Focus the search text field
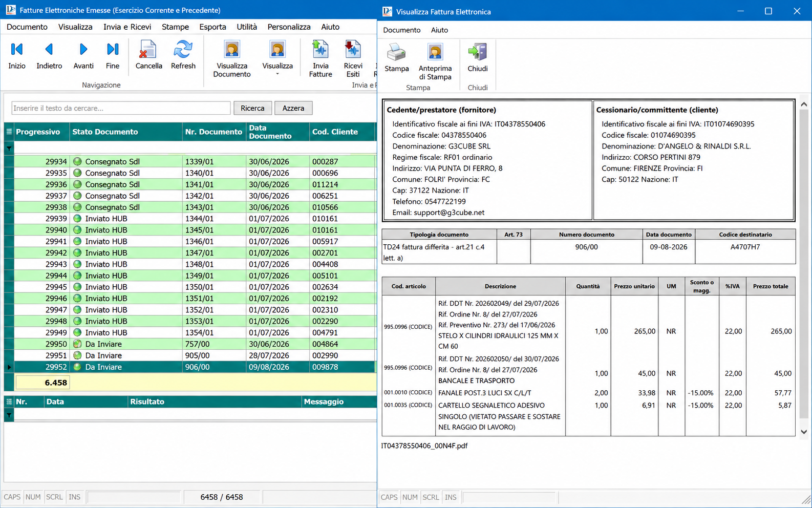Screen dimensions: 812x508 121,108
